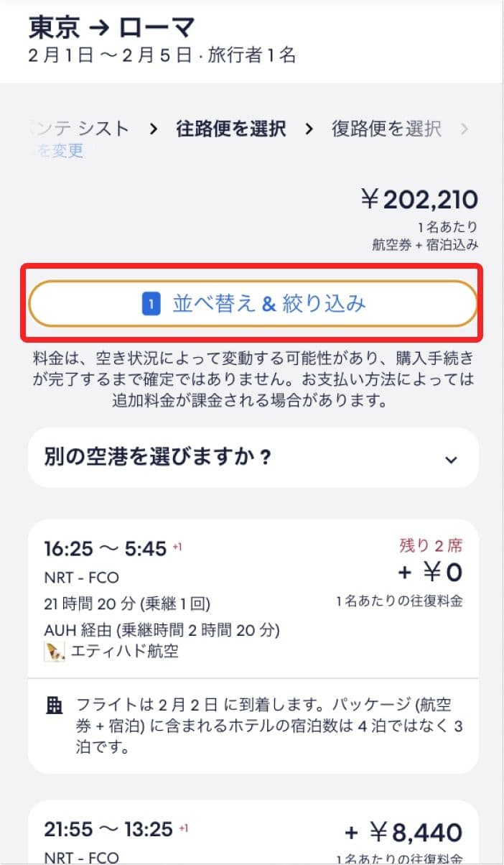
Task: Click the 東京 → ローマ page header
Action: pyautogui.click(x=108, y=27)
